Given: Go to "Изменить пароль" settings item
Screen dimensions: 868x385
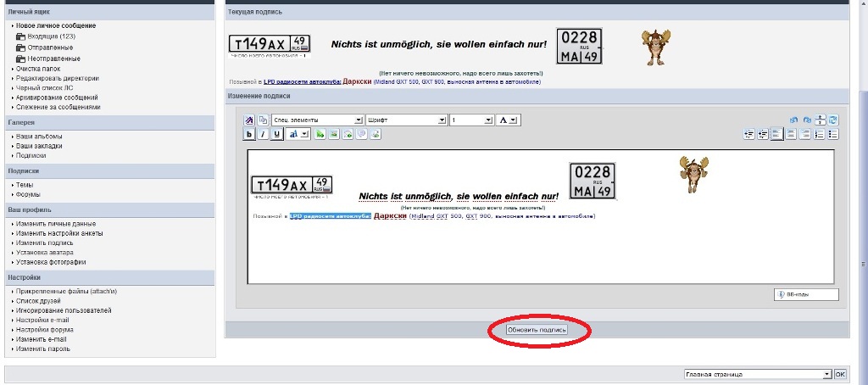Looking at the screenshot, I should tap(42, 349).
